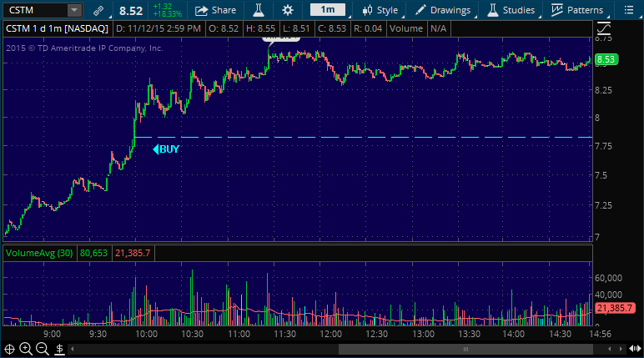Click the 7.5 price axis label

[x=601, y=175]
